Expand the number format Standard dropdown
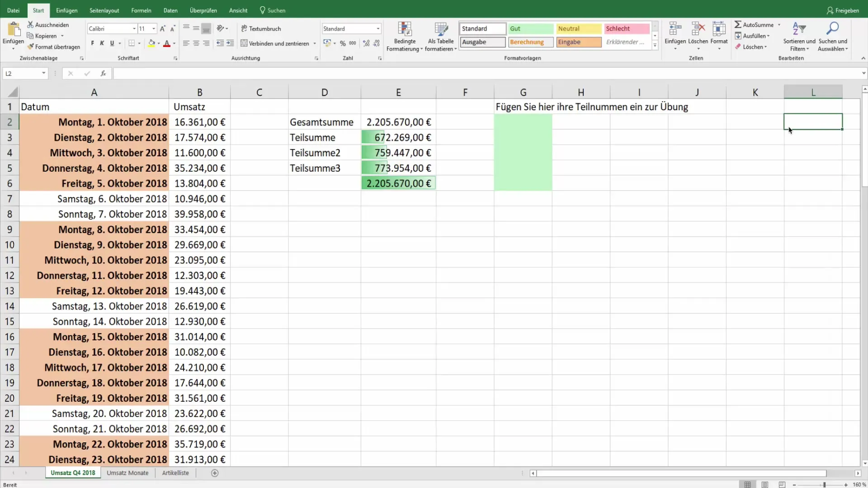This screenshot has height=488, width=868. [378, 28]
